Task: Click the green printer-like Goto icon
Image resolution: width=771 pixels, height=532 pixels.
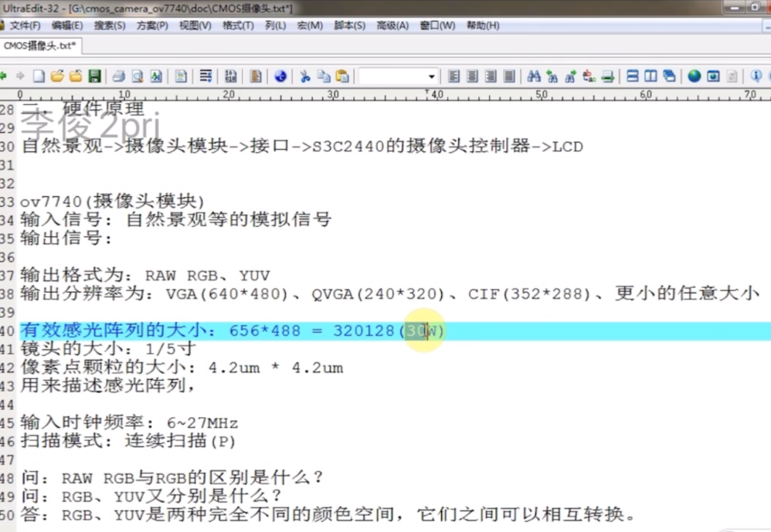Action: tap(608, 76)
